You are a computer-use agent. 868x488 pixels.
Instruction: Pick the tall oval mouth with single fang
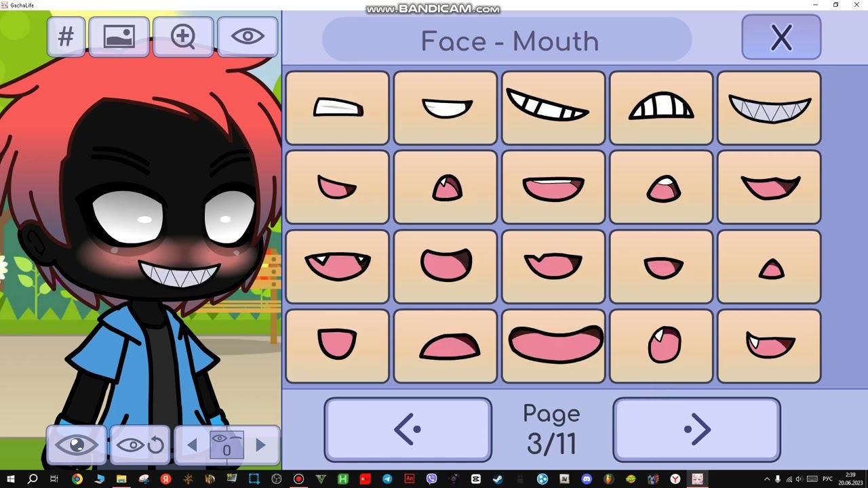click(661, 346)
